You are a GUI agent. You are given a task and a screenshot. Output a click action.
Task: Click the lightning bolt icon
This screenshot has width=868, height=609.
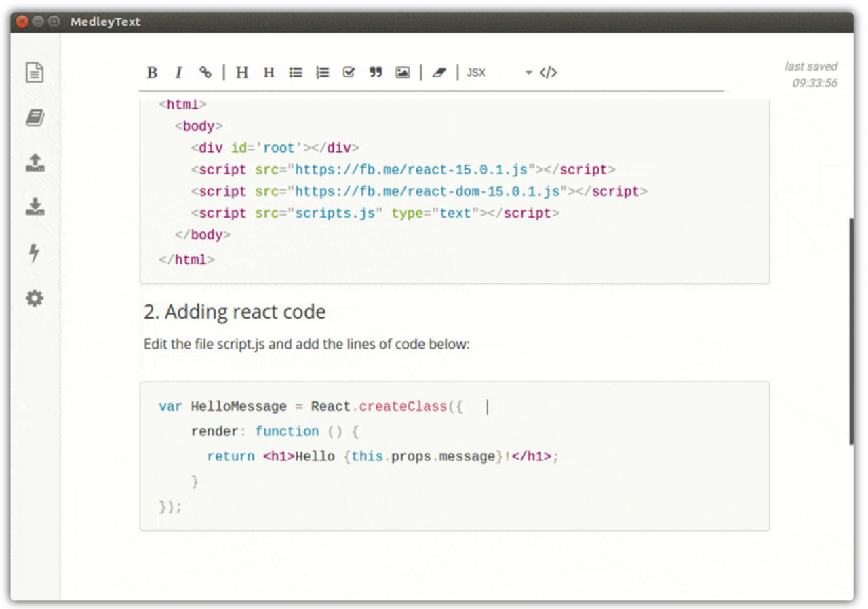(x=34, y=253)
